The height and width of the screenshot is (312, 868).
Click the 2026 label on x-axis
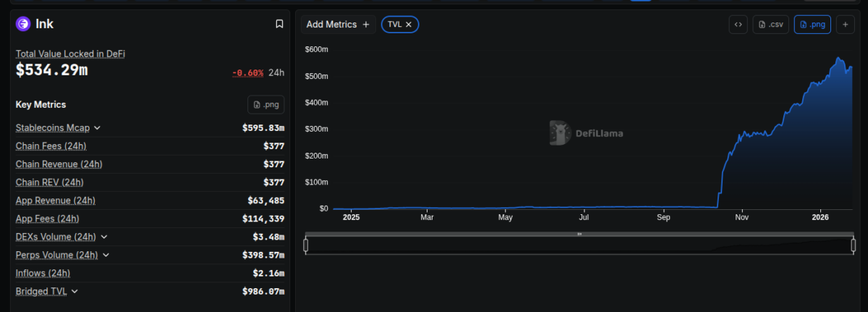click(820, 217)
